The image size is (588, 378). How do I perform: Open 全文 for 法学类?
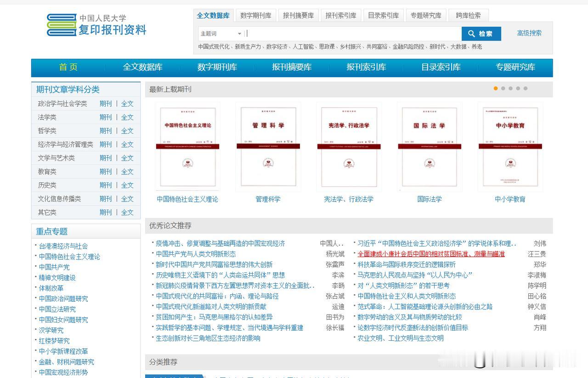pos(127,117)
